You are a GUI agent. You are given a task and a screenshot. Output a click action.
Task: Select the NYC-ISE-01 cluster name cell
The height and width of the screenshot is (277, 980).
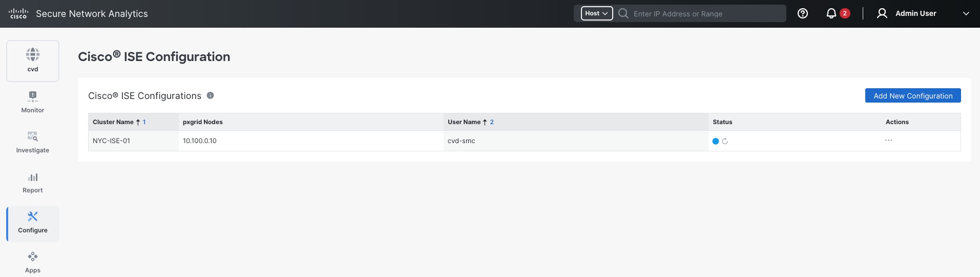point(133,141)
